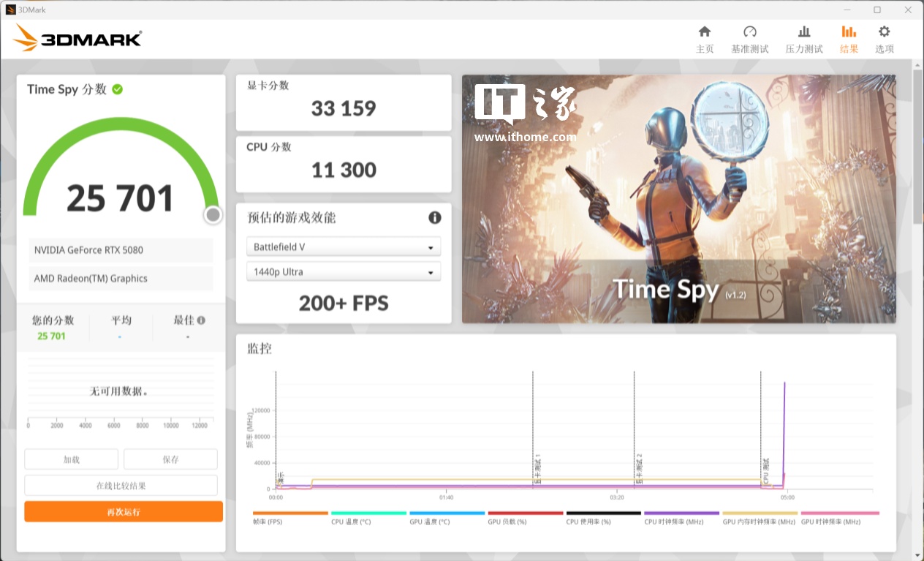
Task: Maximize the 3DMark window
Action: click(877, 10)
